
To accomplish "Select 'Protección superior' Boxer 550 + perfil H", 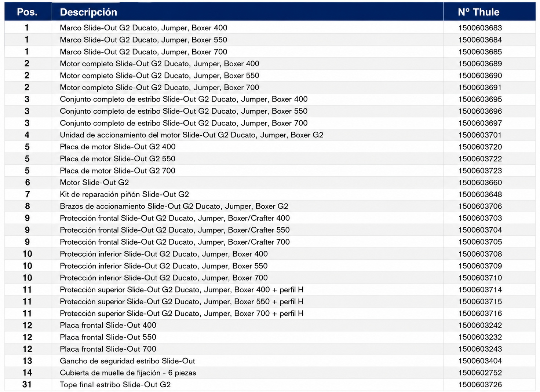I will 182,301.
